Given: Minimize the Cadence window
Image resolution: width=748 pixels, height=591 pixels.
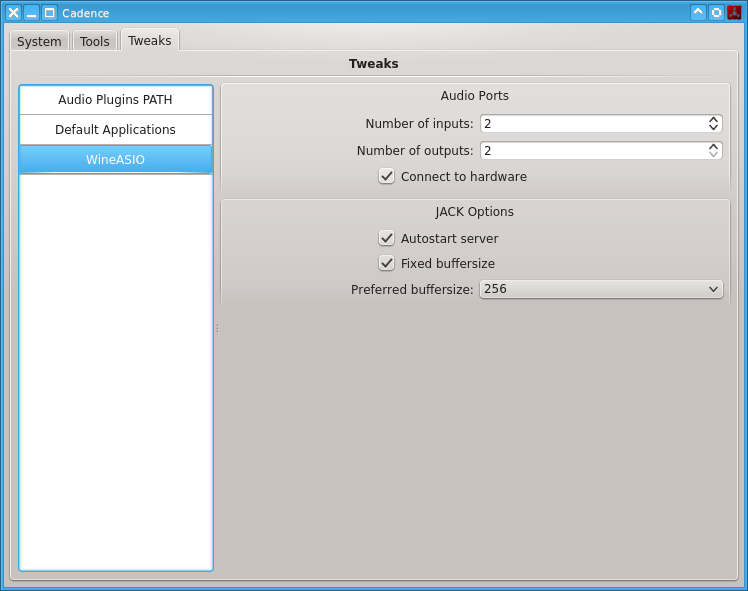Looking at the screenshot, I should [x=31, y=13].
